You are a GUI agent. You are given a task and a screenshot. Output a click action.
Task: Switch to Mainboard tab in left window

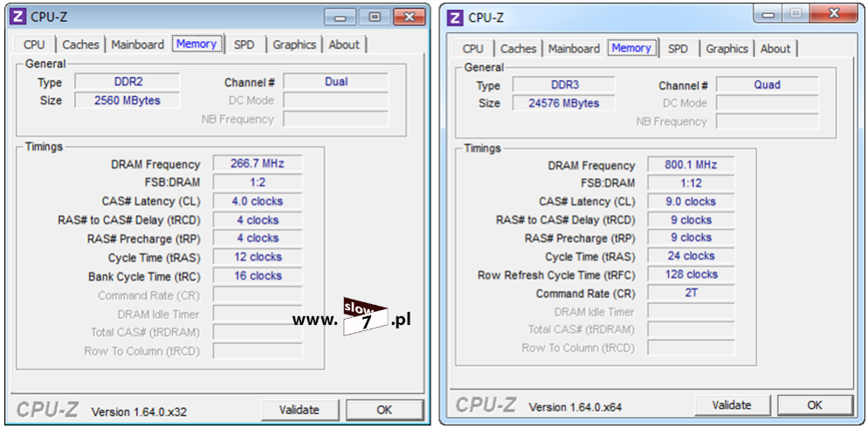coord(138,45)
